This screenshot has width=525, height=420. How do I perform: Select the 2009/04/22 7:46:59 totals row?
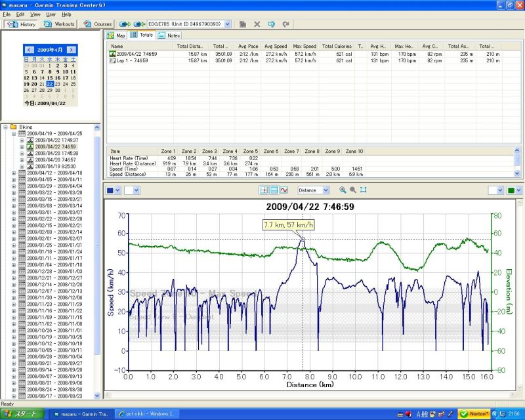pos(304,54)
